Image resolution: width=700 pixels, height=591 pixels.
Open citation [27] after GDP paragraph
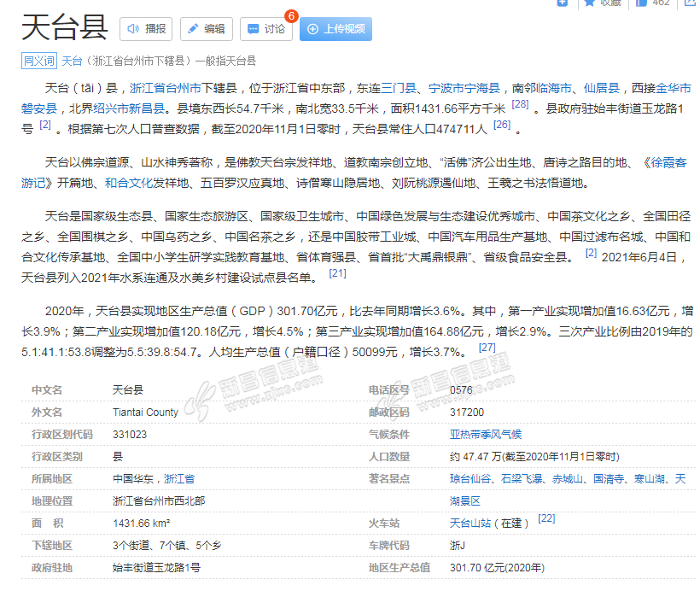coord(487,348)
